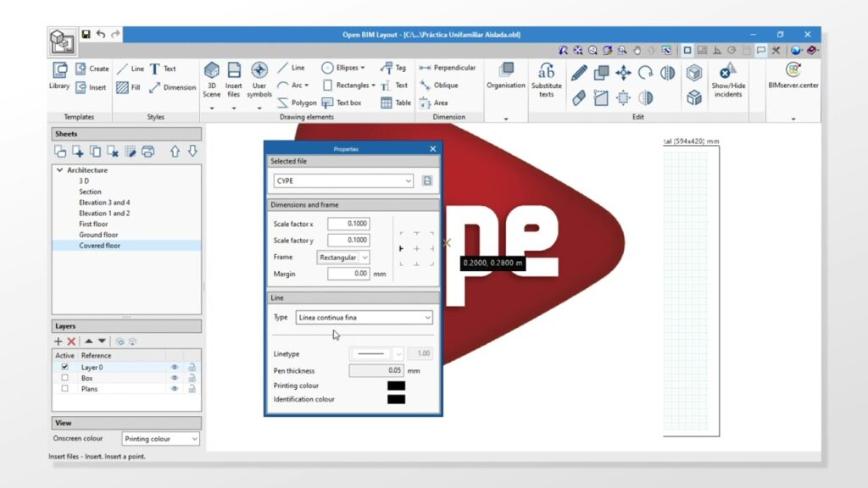
Task: Click the Printing colour swatch
Action: [396, 385]
